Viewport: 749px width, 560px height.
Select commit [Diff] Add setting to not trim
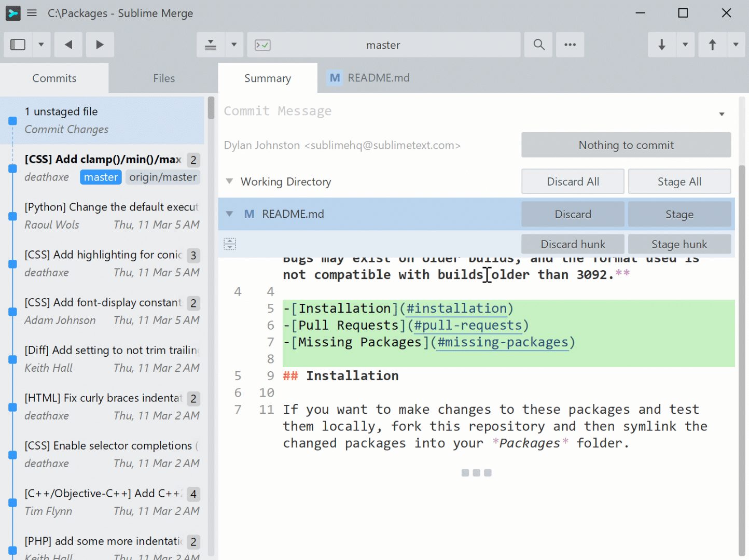pos(102,359)
